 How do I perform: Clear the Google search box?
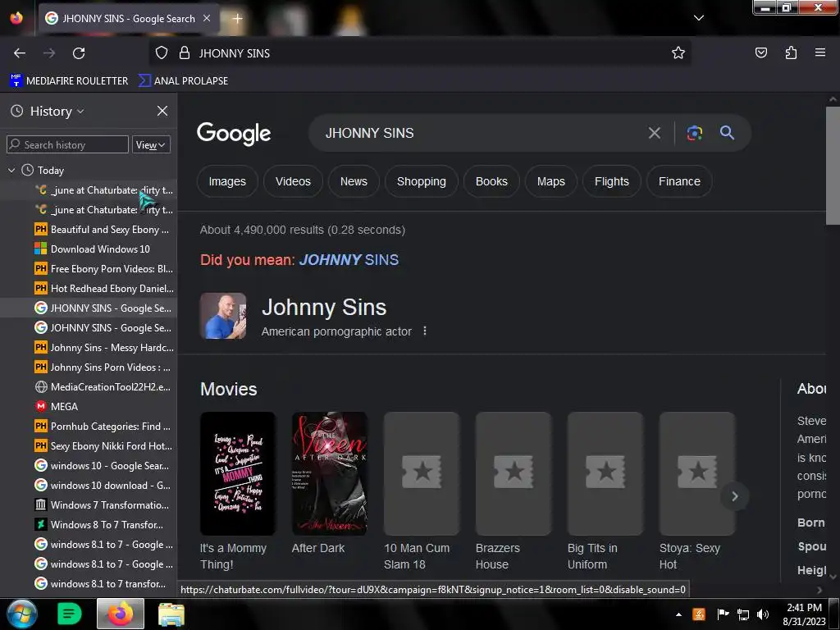click(x=654, y=133)
